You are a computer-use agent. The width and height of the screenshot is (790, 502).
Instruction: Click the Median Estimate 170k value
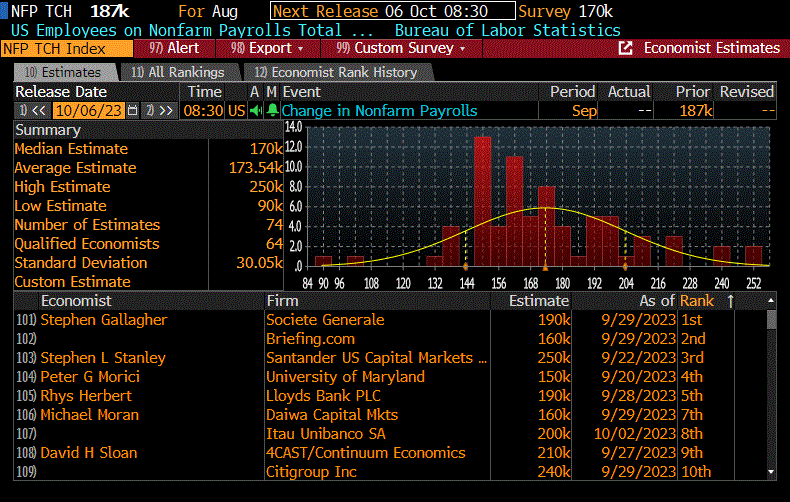[266, 149]
